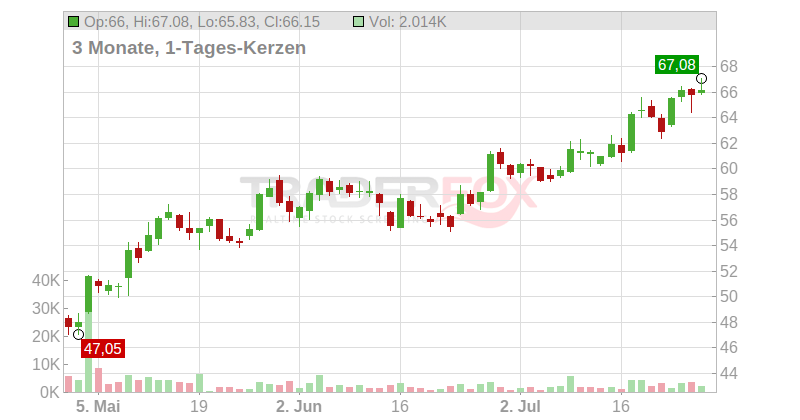Screen dimensions: 800x420
Task: Click the circle marker at the 67,08 high
Action: [x=702, y=79]
